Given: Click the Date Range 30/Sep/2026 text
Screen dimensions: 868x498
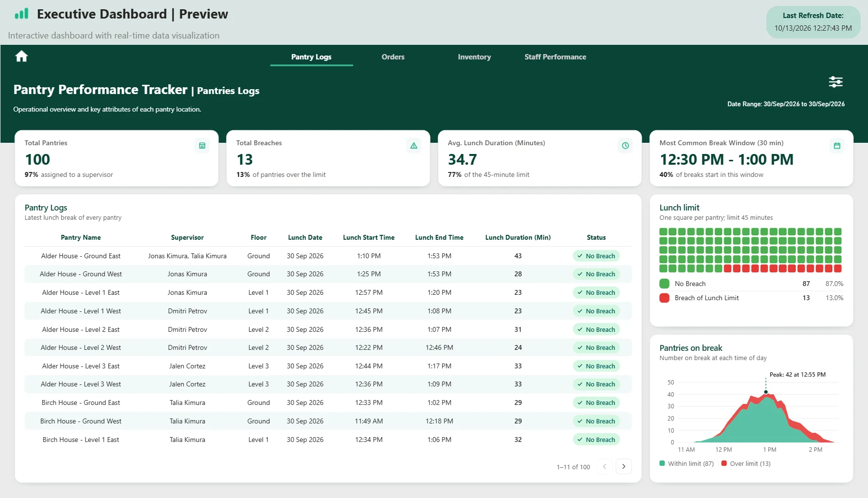Looking at the screenshot, I should (786, 104).
